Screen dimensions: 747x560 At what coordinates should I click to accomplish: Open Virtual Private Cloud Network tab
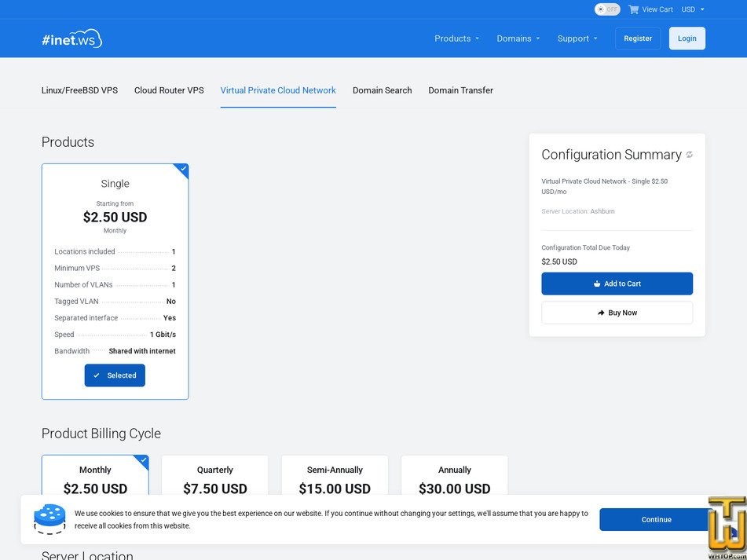pyautogui.click(x=278, y=90)
